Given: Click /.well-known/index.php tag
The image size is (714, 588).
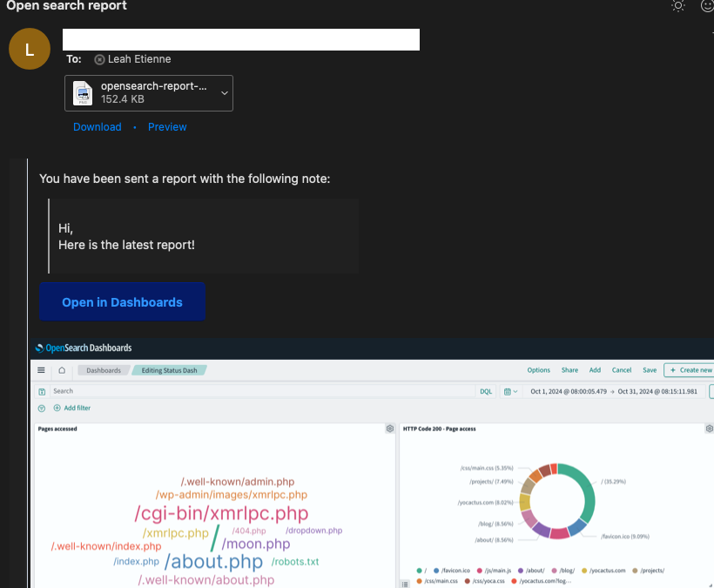Looking at the screenshot, I should pos(106,546).
